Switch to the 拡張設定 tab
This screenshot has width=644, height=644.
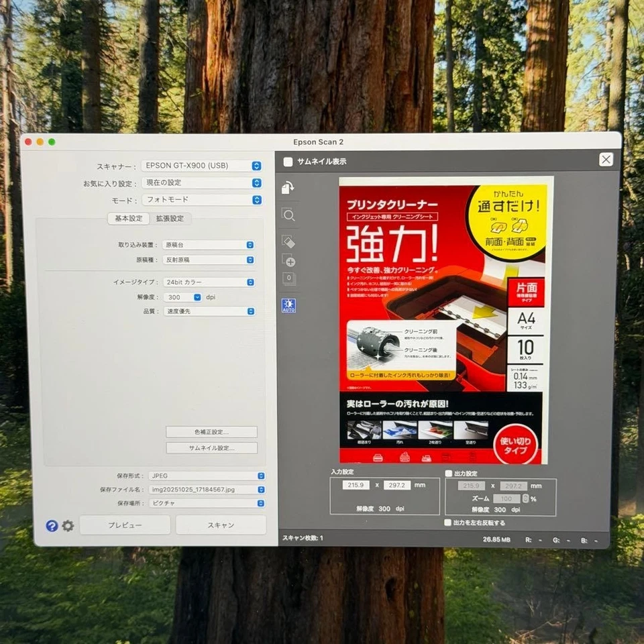[170, 219]
